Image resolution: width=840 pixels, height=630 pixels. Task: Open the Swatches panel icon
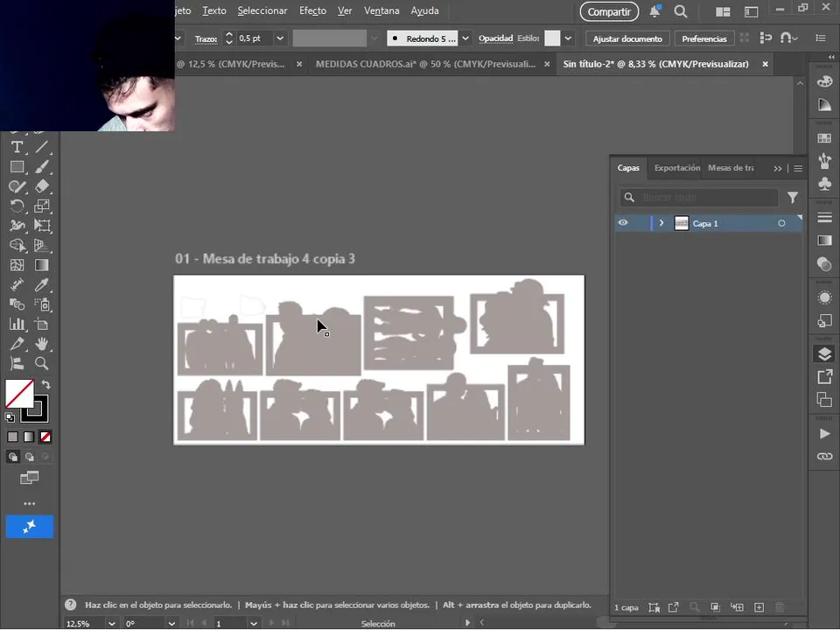824,138
